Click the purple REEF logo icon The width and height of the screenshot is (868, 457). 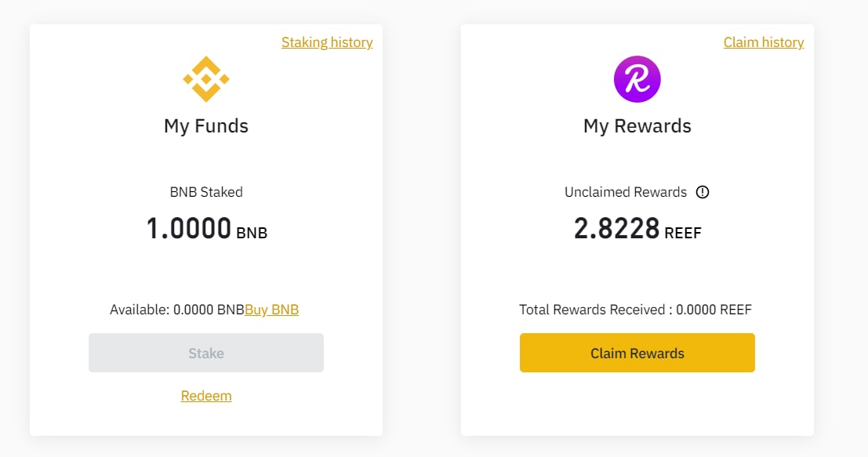(x=637, y=79)
